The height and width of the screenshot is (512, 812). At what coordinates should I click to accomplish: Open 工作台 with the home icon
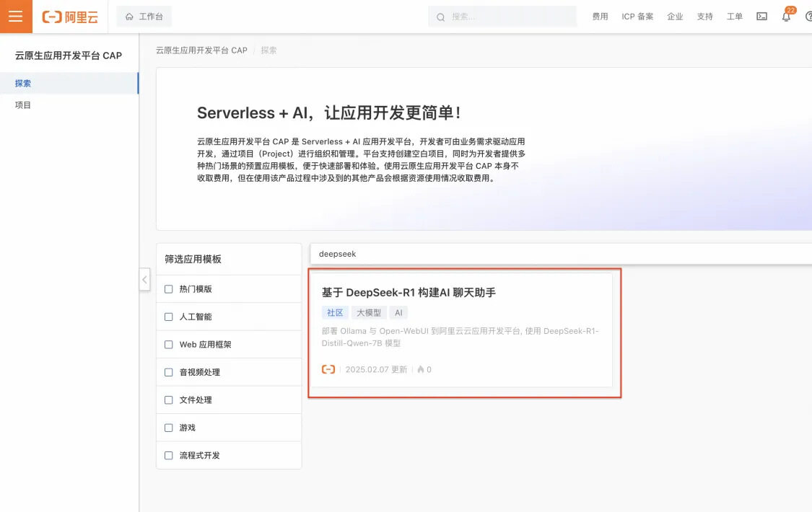point(144,15)
